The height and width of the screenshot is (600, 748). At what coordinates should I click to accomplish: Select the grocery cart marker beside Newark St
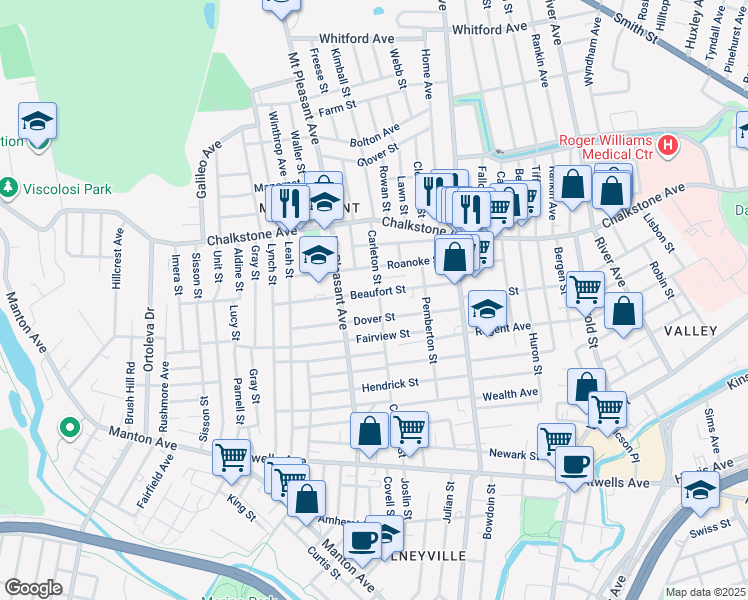556,440
